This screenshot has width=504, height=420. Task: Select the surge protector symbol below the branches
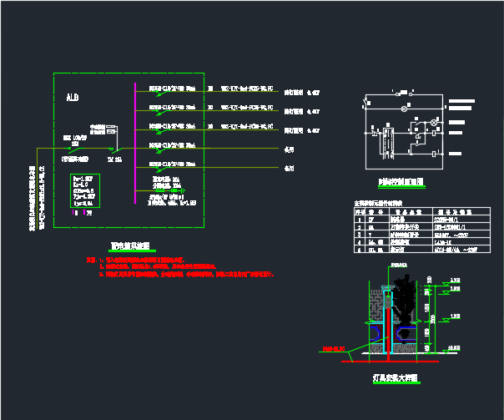pos(171,190)
